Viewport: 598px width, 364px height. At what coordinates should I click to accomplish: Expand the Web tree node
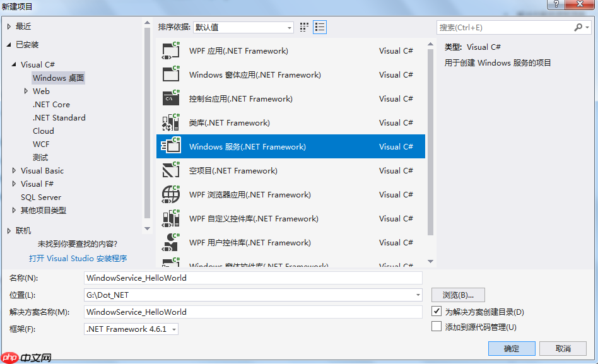[x=26, y=91]
